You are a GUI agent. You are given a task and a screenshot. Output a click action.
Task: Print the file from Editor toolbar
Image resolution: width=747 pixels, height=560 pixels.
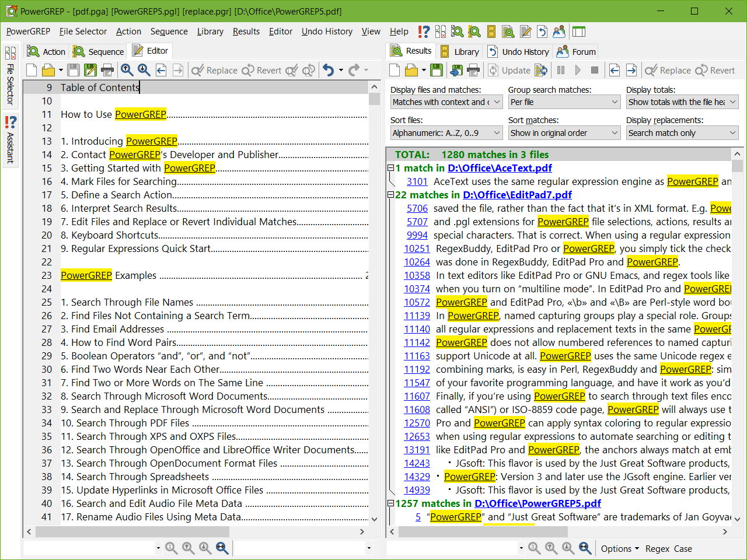tap(107, 71)
